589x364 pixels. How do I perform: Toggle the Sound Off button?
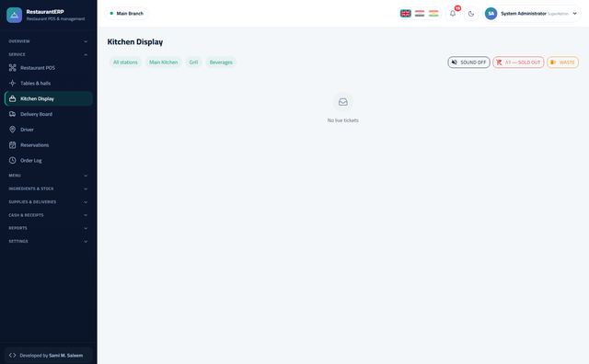468,63
